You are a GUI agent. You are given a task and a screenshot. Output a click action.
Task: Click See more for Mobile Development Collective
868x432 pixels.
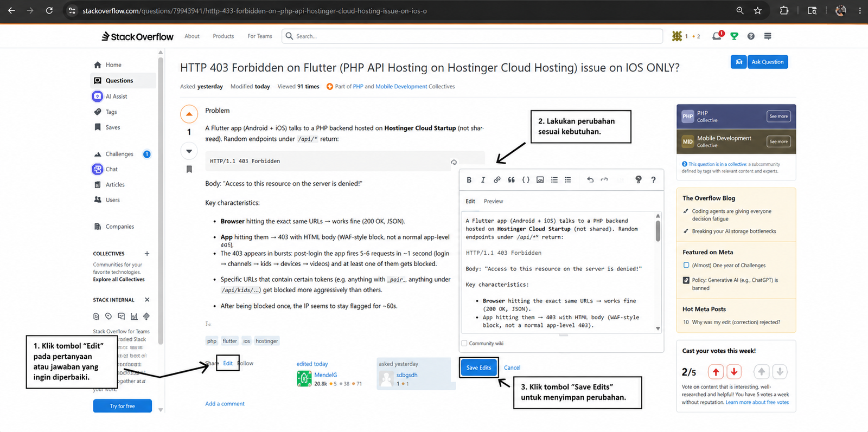pos(778,141)
